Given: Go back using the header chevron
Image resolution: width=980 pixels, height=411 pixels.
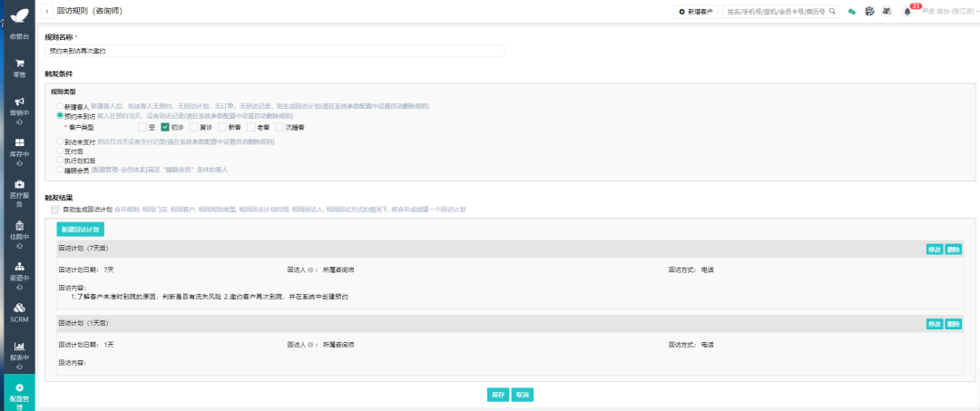Looking at the screenshot, I should tap(48, 11).
